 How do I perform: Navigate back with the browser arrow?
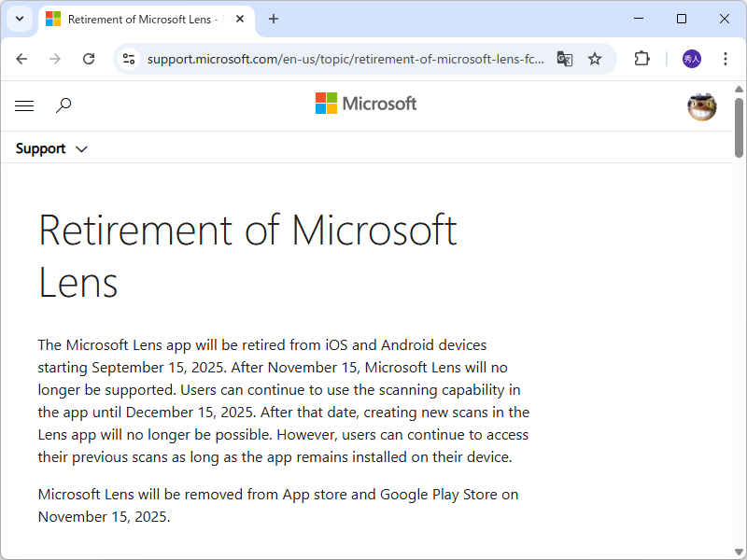[21, 58]
